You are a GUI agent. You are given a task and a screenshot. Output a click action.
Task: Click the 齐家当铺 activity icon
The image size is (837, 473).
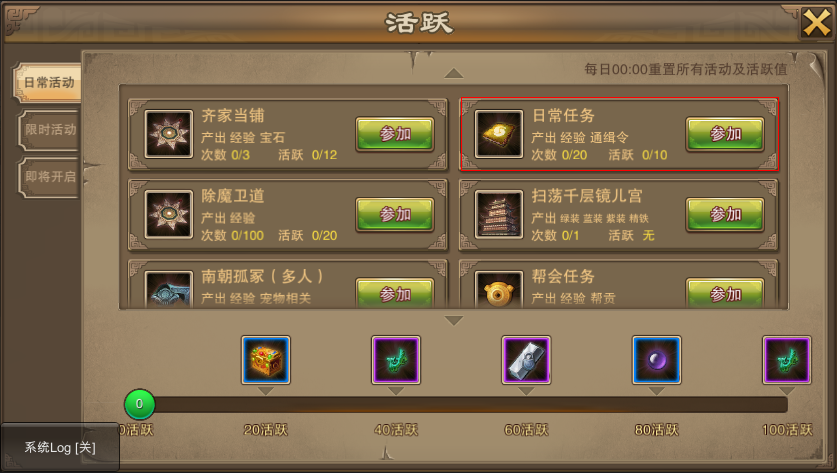[169, 134]
